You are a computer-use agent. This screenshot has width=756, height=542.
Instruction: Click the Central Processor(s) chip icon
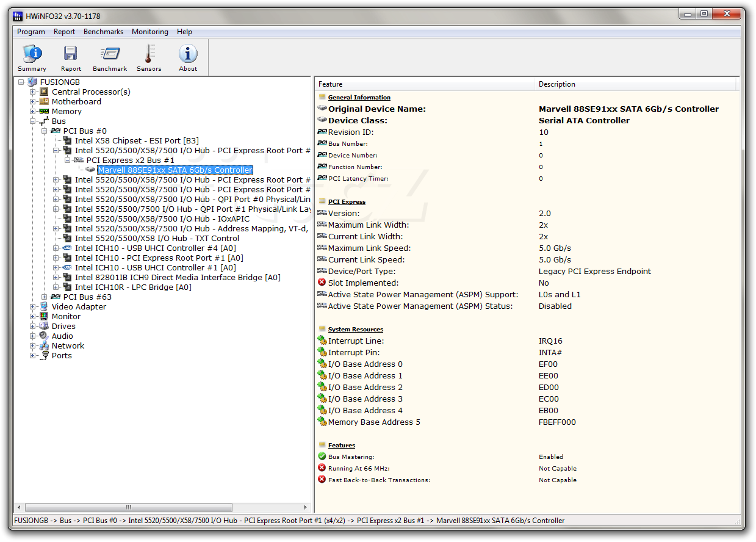44,92
